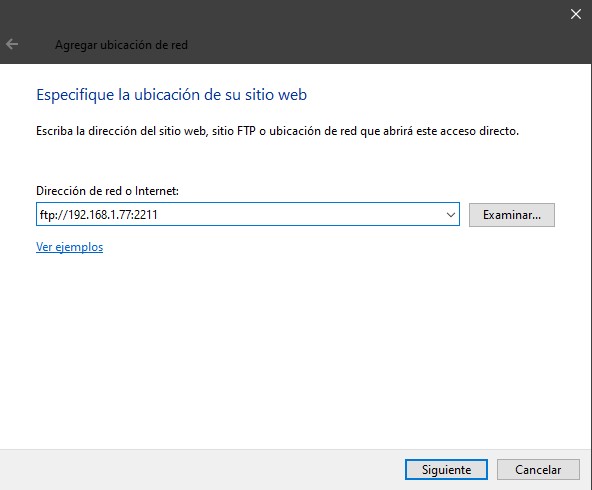Close the Agregar ubicación de red dialog

(x=575, y=14)
